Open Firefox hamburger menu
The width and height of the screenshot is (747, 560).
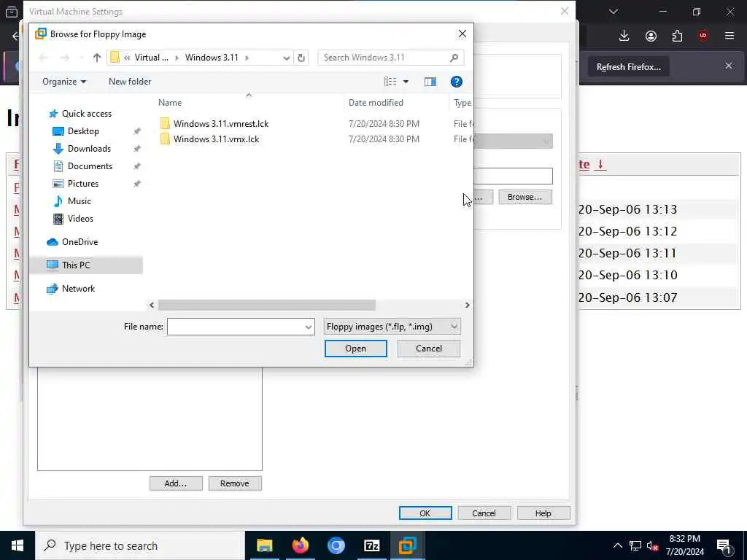coord(729,36)
